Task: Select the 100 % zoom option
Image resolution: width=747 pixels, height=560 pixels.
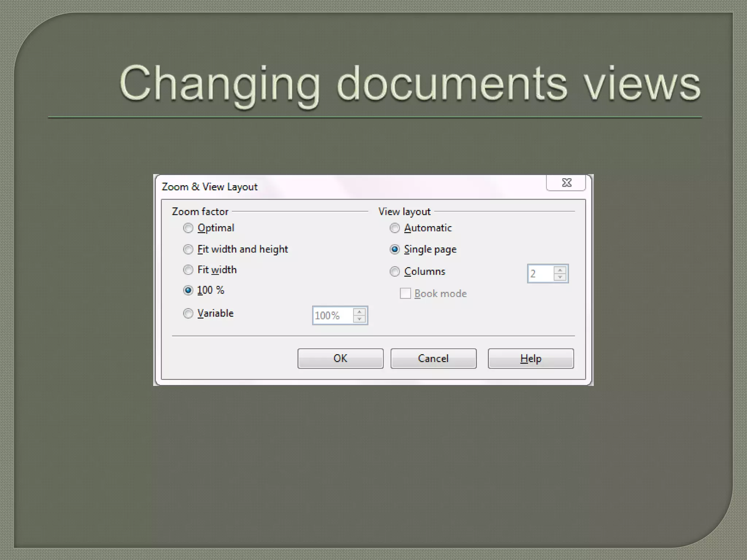Action: click(188, 290)
